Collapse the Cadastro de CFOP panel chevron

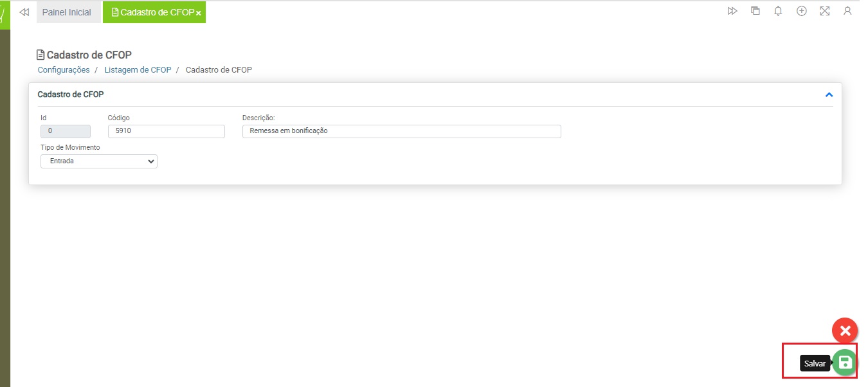(x=829, y=94)
